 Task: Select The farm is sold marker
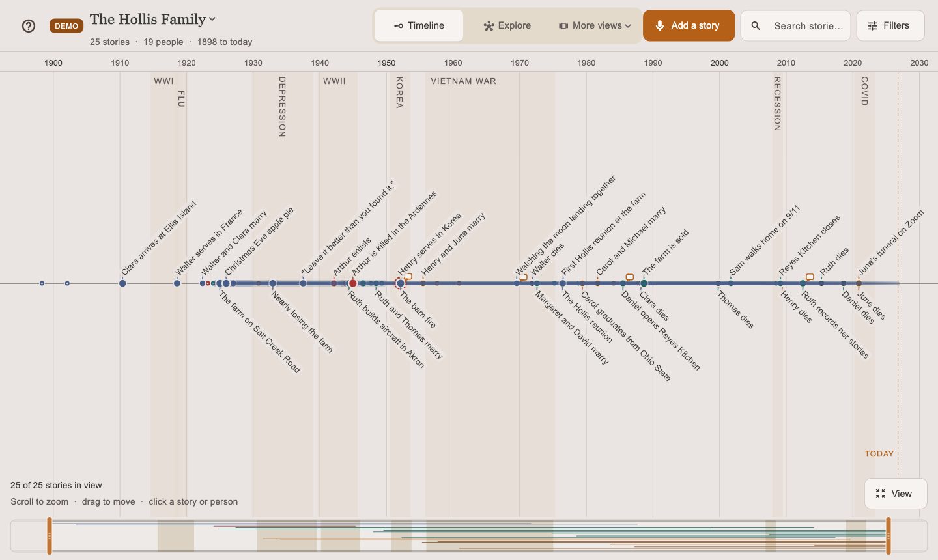pos(644,283)
